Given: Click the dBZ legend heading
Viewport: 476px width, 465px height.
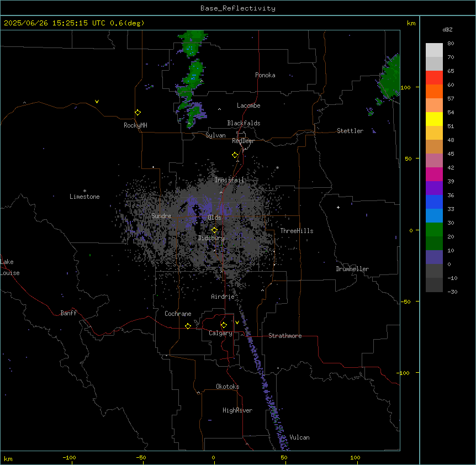Looking at the screenshot, I should [447, 29].
